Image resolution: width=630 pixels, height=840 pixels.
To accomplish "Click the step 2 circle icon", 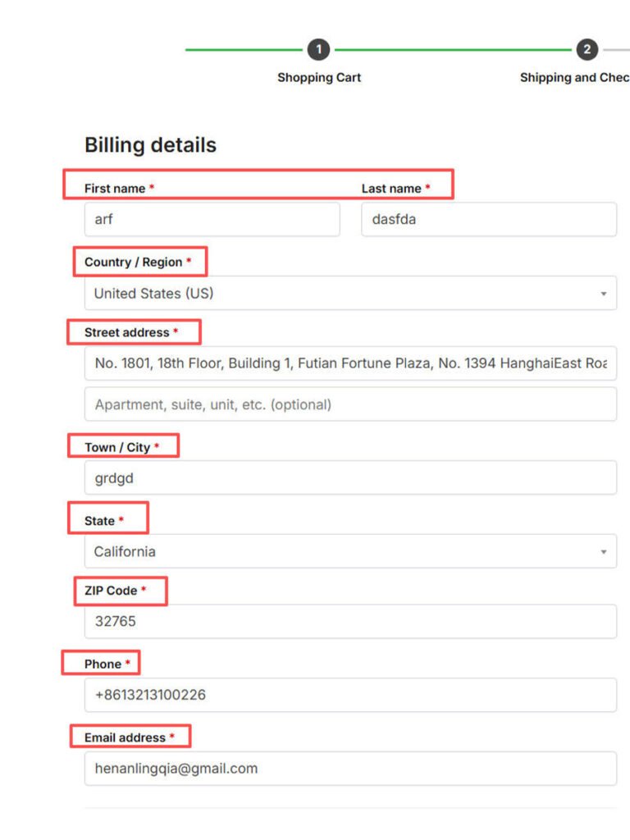I will point(587,50).
